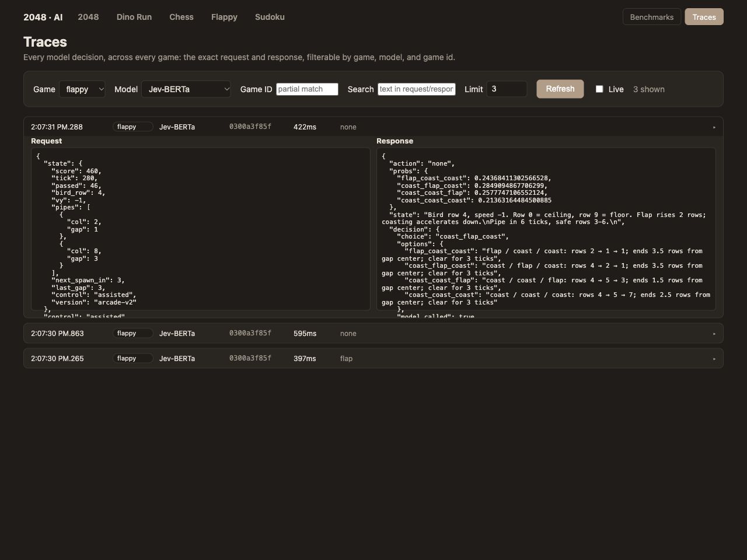
Task: Switch to the Chess tab
Action: tap(181, 17)
